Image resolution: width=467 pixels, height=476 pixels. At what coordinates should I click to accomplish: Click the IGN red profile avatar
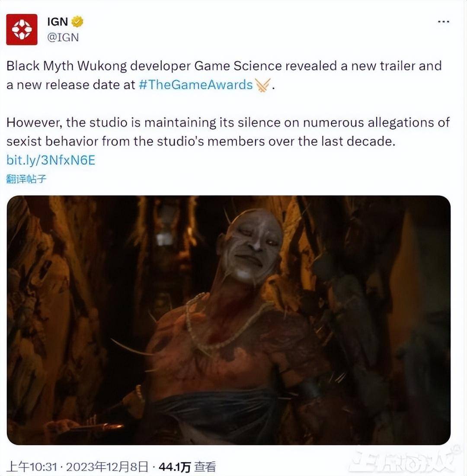22,29
